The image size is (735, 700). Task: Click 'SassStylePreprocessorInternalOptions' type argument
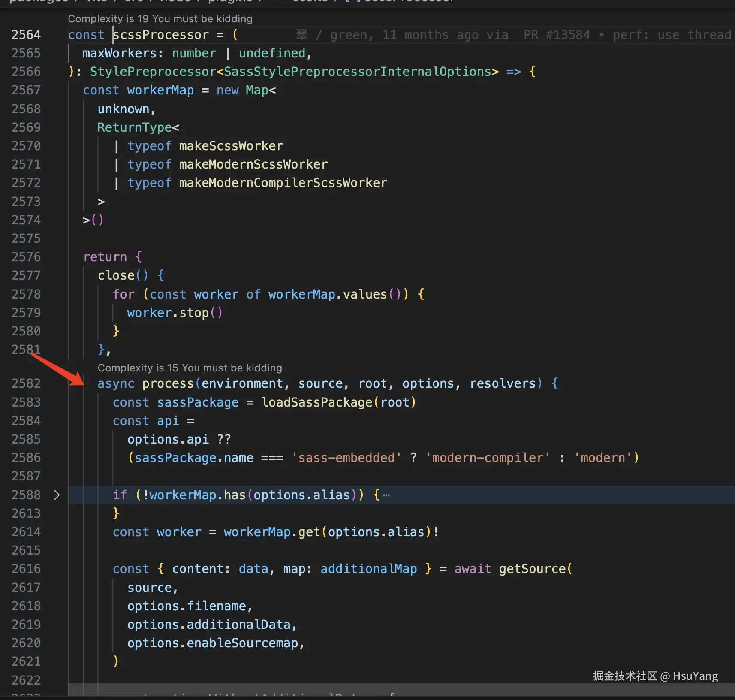[358, 72]
